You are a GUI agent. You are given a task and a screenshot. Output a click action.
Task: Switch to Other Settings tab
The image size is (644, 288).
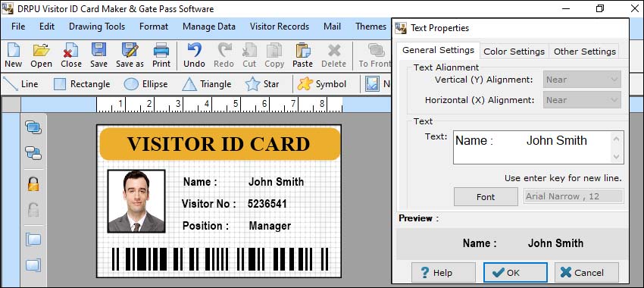[584, 52]
